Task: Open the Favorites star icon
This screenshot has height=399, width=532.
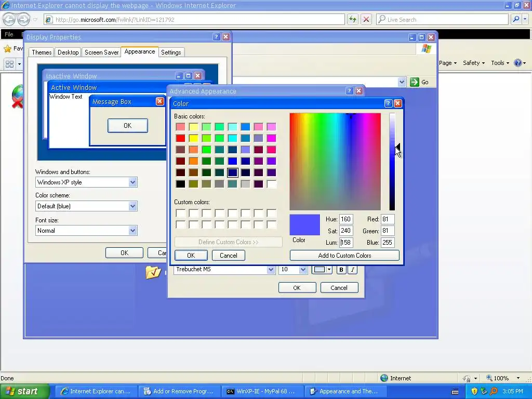Action: click(7, 49)
